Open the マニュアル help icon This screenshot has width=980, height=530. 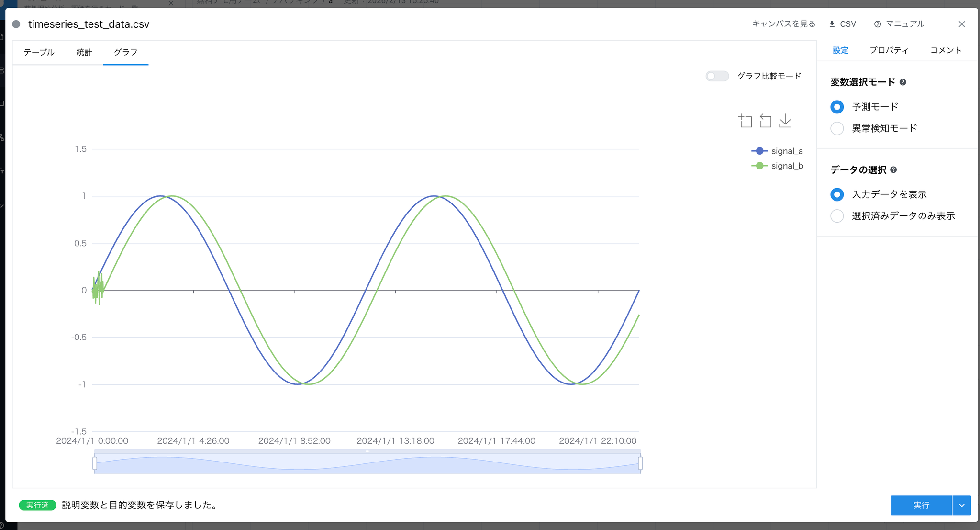(877, 24)
